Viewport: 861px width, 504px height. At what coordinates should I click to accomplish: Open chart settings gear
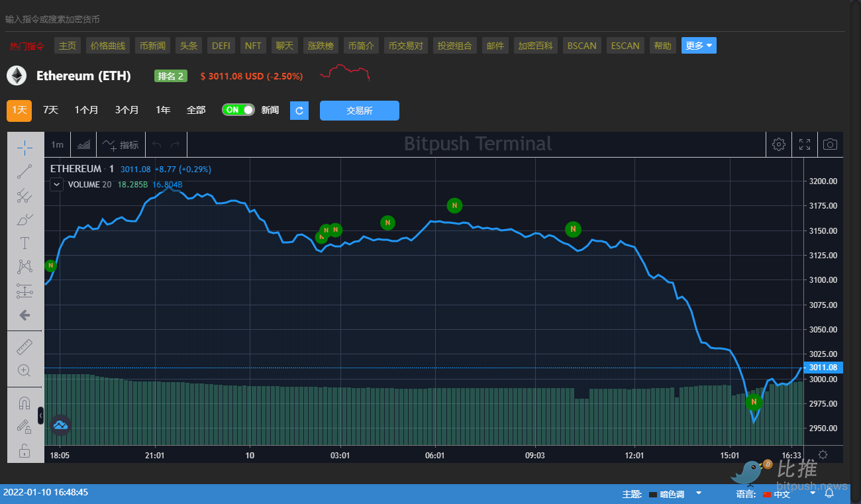tap(779, 144)
